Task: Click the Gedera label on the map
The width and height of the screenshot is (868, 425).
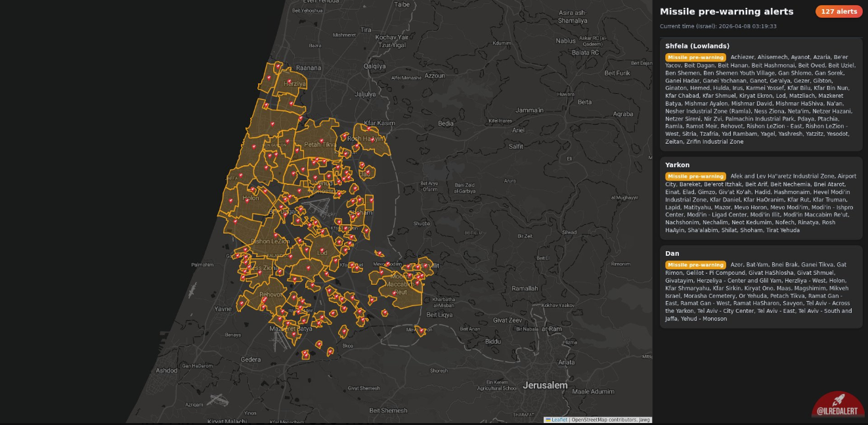Action: tap(250, 359)
